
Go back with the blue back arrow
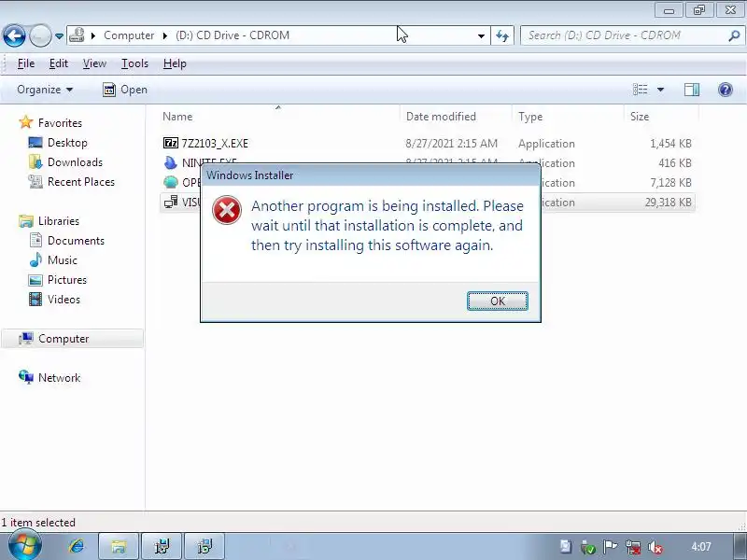(x=14, y=35)
